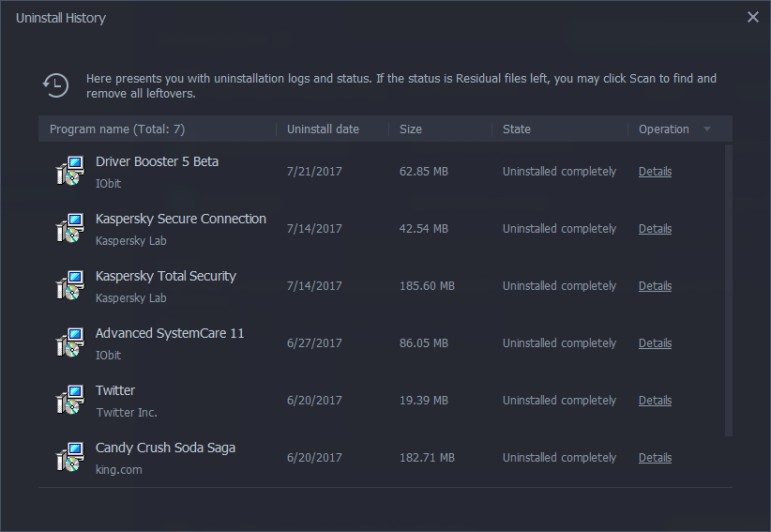Click the Kaspersky Total Security installer icon
Screen dimensions: 771x532
(69, 285)
